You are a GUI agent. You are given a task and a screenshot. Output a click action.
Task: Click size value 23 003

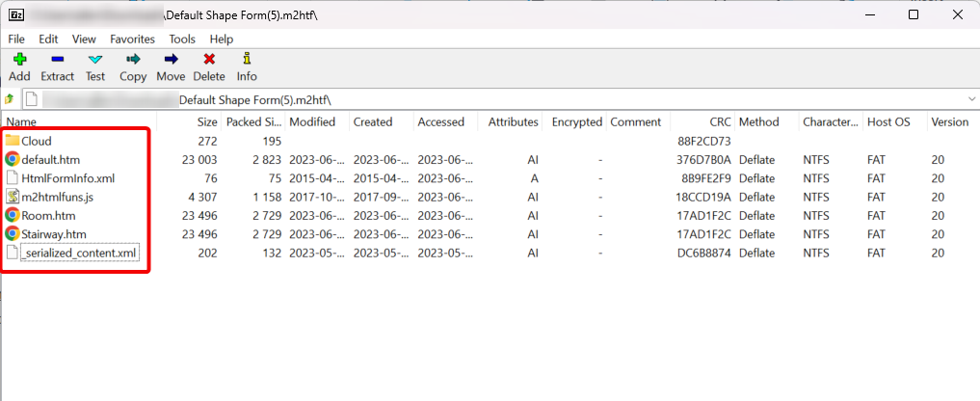199,159
